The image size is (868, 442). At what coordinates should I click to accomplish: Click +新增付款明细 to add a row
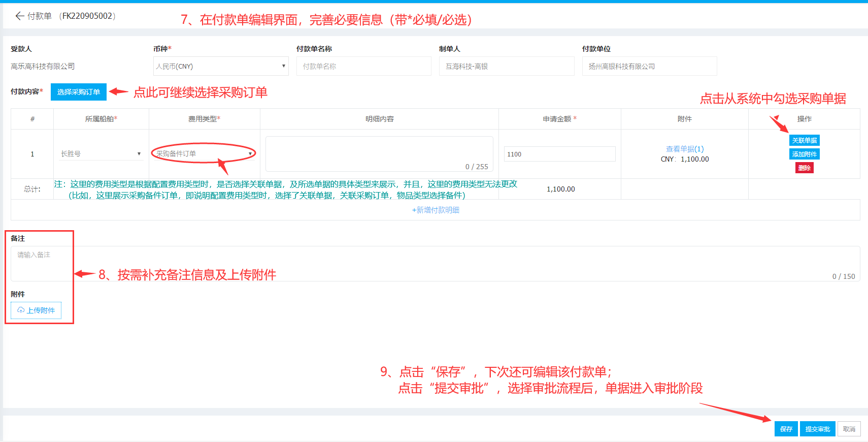click(436, 210)
